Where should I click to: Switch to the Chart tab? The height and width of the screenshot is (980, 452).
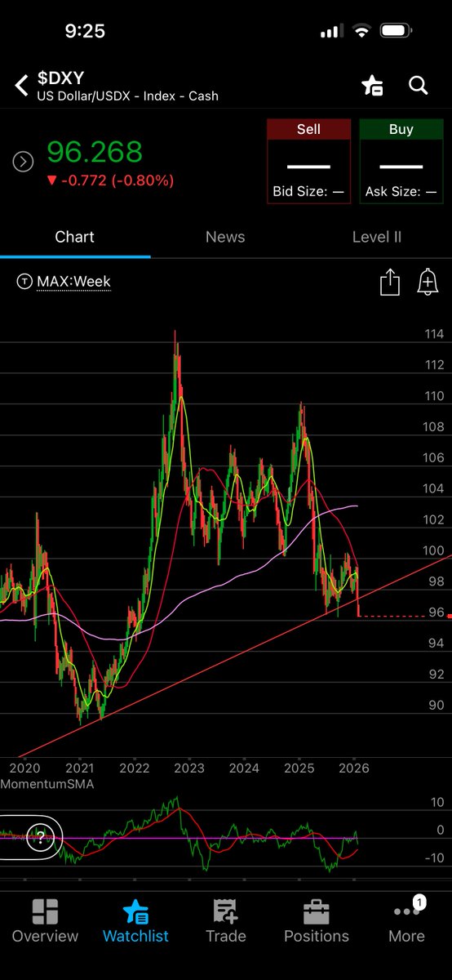[x=75, y=237]
